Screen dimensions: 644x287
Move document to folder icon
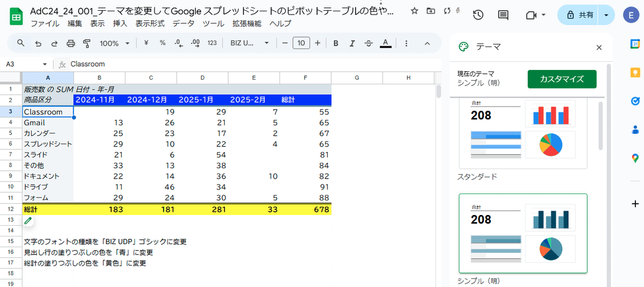(431, 11)
